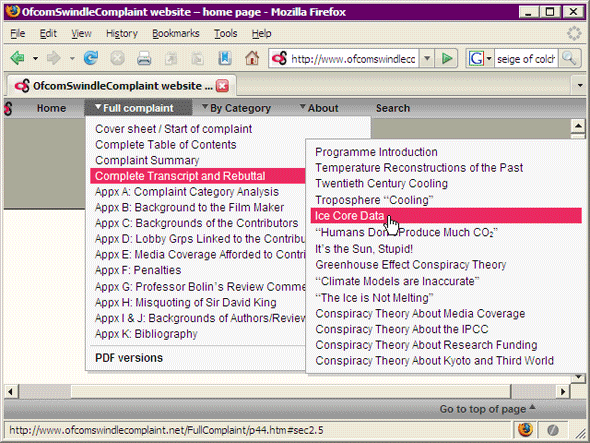590x443 pixels.
Task: Click the Copy toolbar icon
Action: click(171, 58)
